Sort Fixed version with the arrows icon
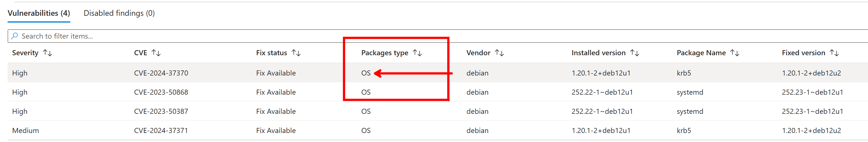The height and width of the screenshot is (142, 868). 834,53
